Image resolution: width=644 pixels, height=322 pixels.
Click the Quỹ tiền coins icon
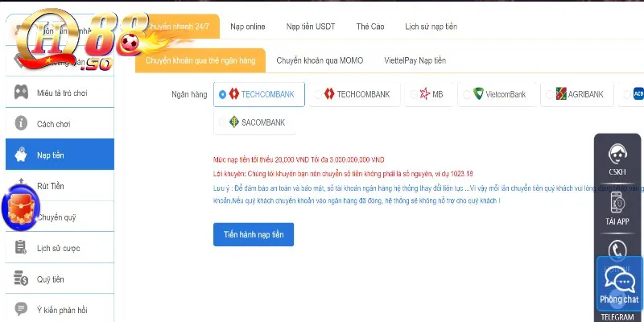[21, 279]
